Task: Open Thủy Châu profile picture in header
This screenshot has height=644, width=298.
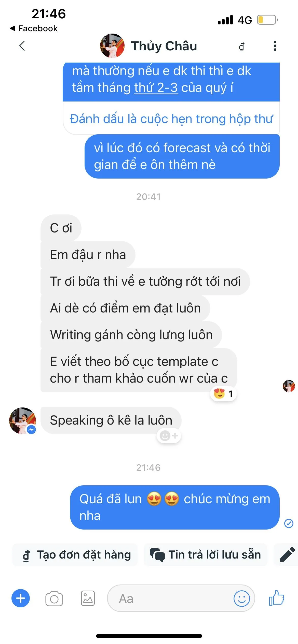Action: pyautogui.click(x=112, y=46)
